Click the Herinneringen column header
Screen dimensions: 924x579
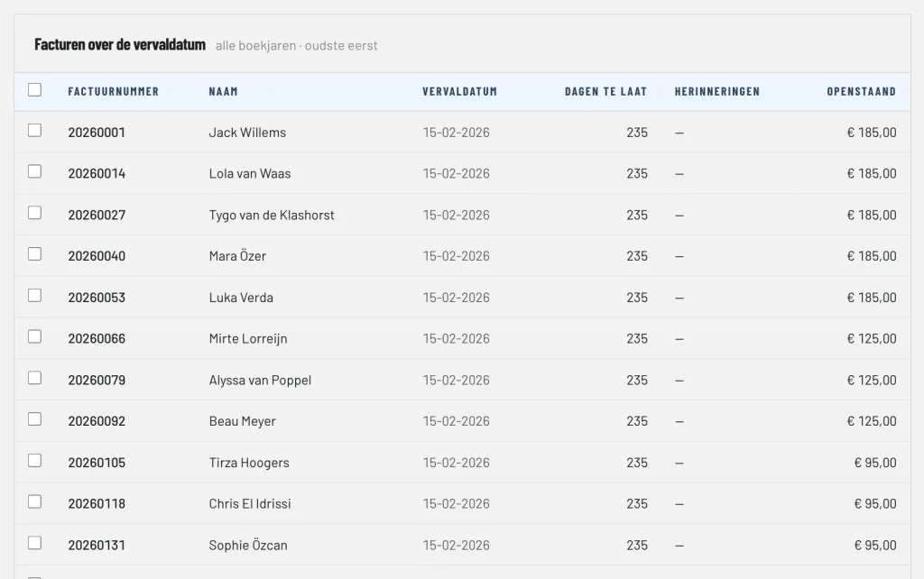coord(717,91)
